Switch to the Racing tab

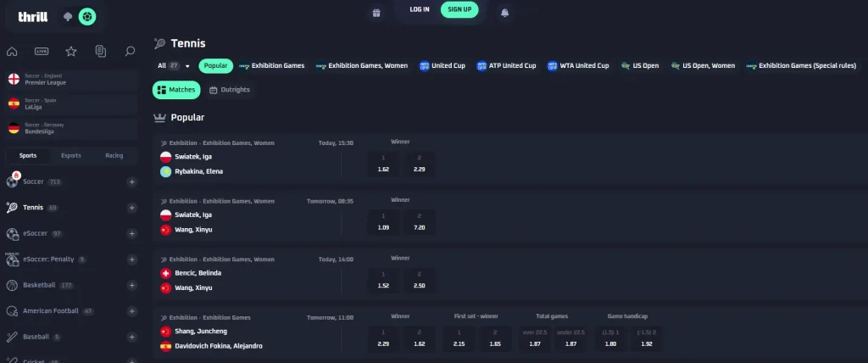[x=114, y=156]
